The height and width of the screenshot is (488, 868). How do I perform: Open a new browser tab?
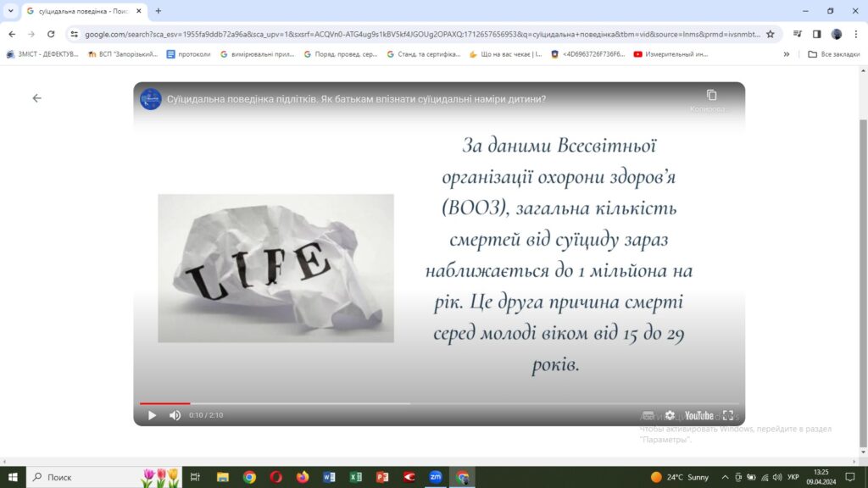click(159, 11)
